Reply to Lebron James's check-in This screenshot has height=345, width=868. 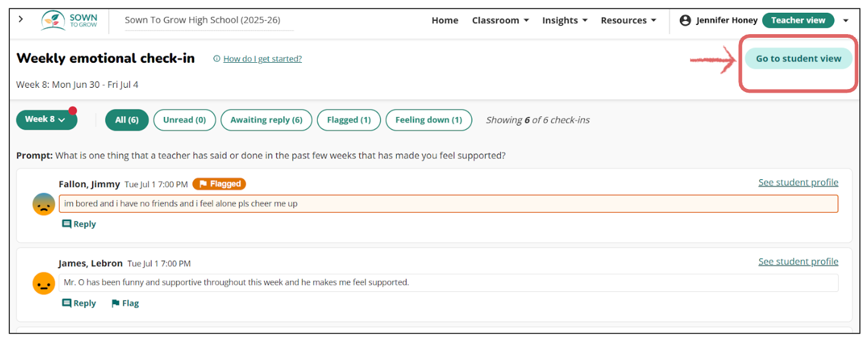79,303
